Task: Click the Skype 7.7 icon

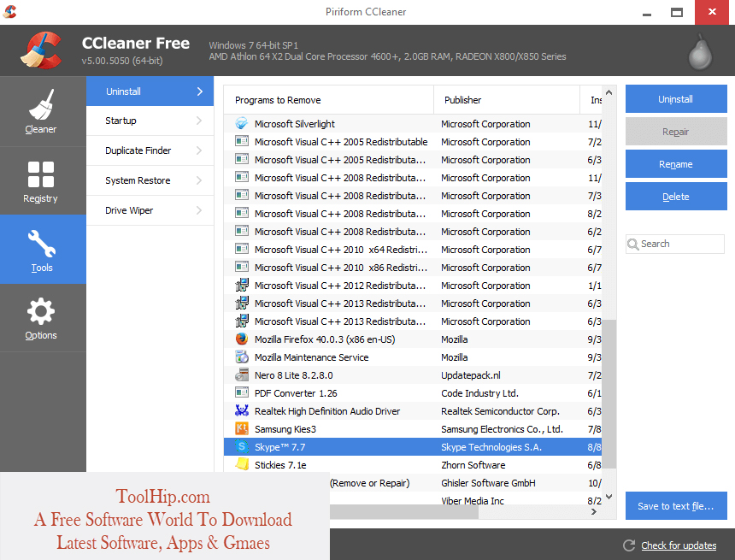Action: [241, 446]
